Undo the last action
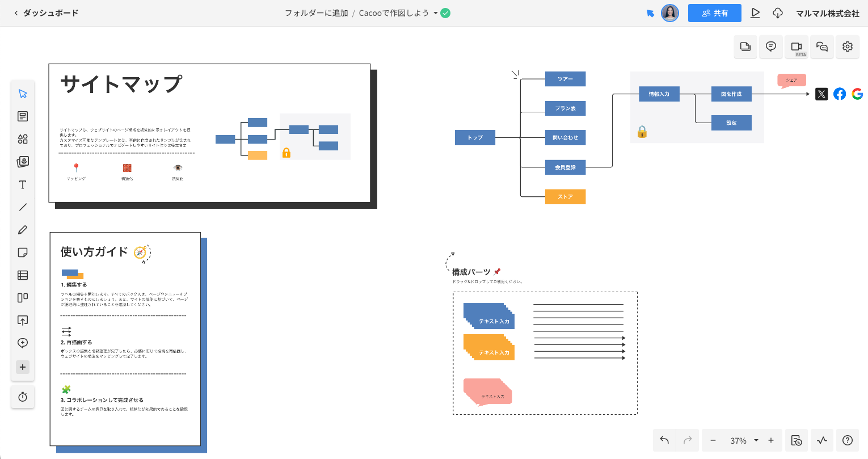 point(664,440)
